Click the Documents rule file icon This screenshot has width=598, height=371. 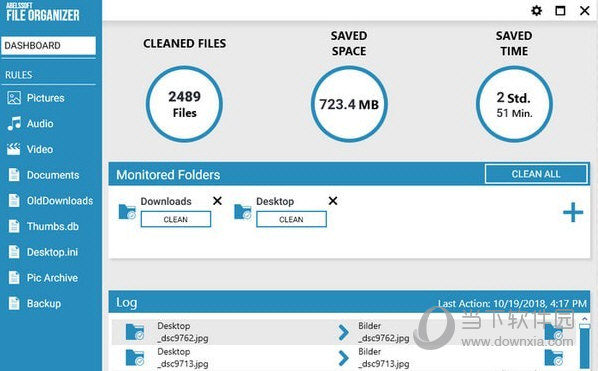point(14,175)
